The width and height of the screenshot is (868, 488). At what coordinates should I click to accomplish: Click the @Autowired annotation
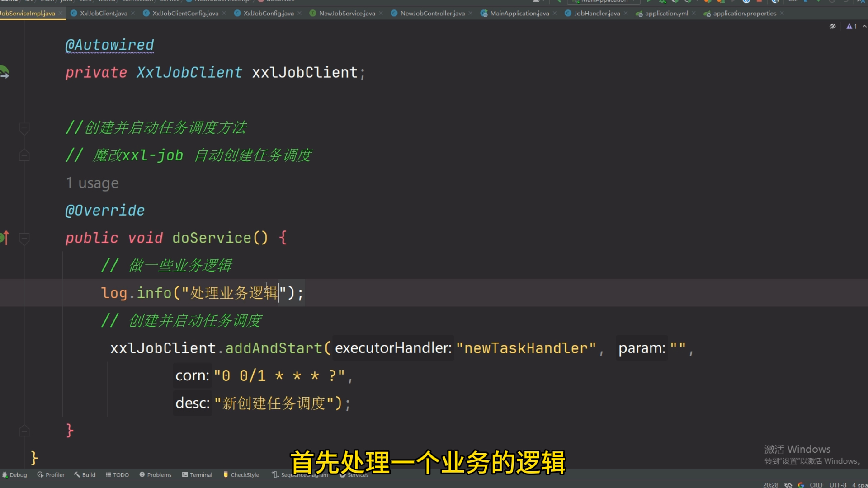(x=109, y=45)
